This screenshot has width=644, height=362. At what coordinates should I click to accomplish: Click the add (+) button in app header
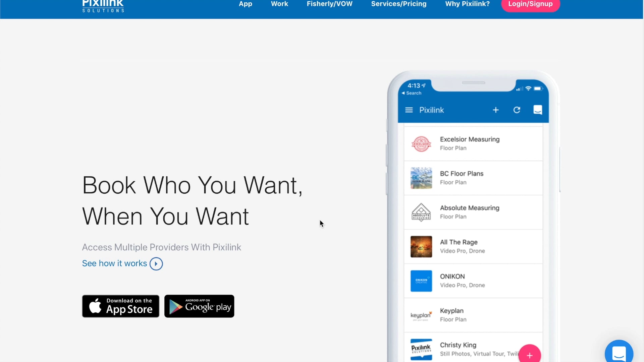(x=495, y=110)
